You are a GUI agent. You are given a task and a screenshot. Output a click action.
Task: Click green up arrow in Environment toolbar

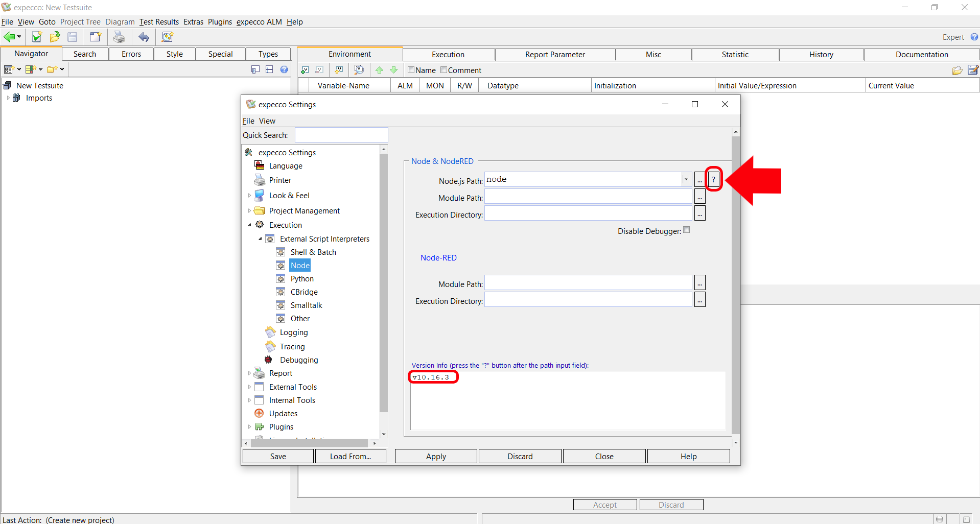coord(379,70)
